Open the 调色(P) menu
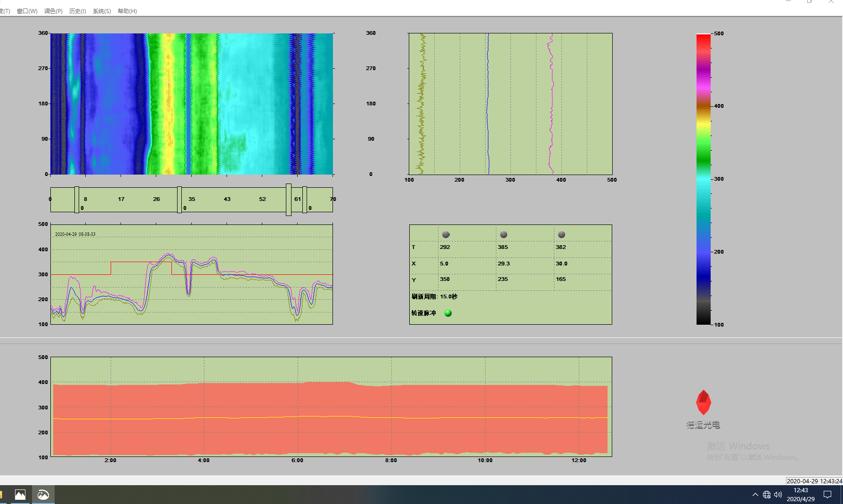The height and width of the screenshot is (504, 843). [x=53, y=11]
